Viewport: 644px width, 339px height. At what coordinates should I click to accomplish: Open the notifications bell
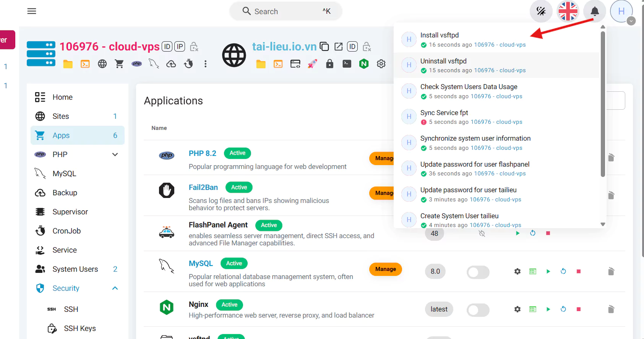(594, 11)
